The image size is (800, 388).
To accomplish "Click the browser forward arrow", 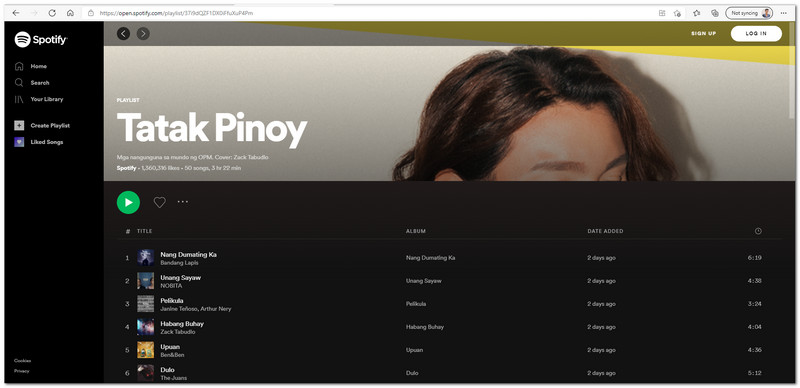I will 34,13.
